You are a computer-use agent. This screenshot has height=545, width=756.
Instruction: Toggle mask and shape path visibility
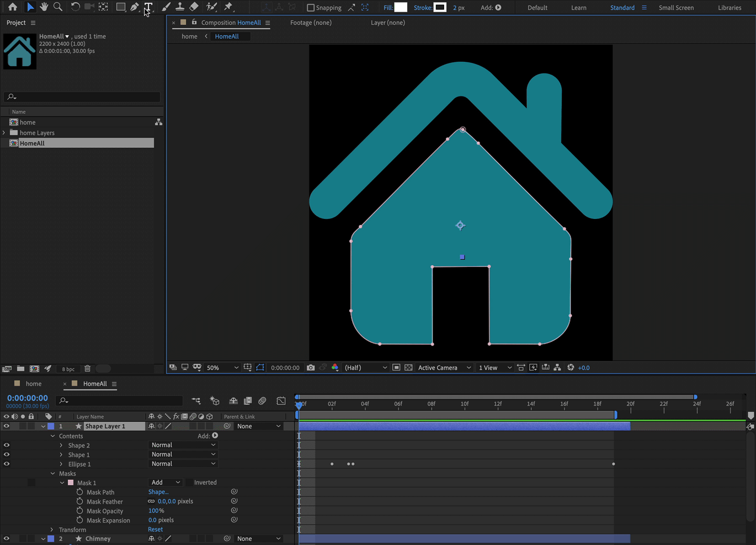[x=260, y=367]
